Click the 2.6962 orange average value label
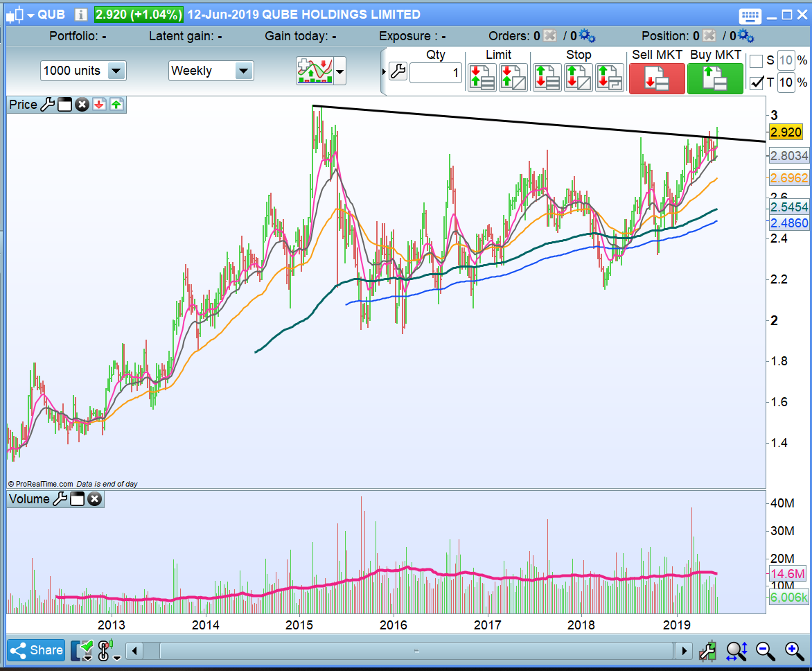 (788, 178)
